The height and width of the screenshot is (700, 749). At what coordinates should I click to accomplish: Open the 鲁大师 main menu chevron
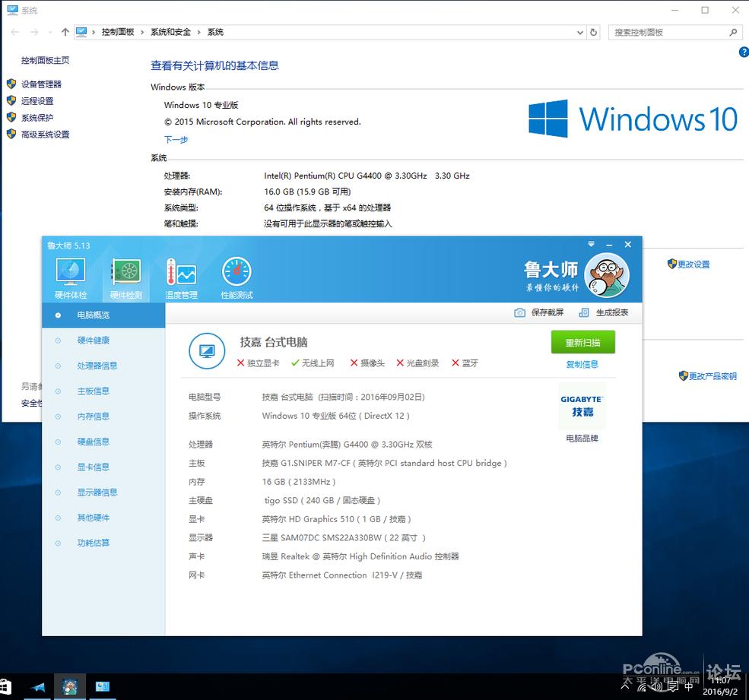click(x=592, y=245)
